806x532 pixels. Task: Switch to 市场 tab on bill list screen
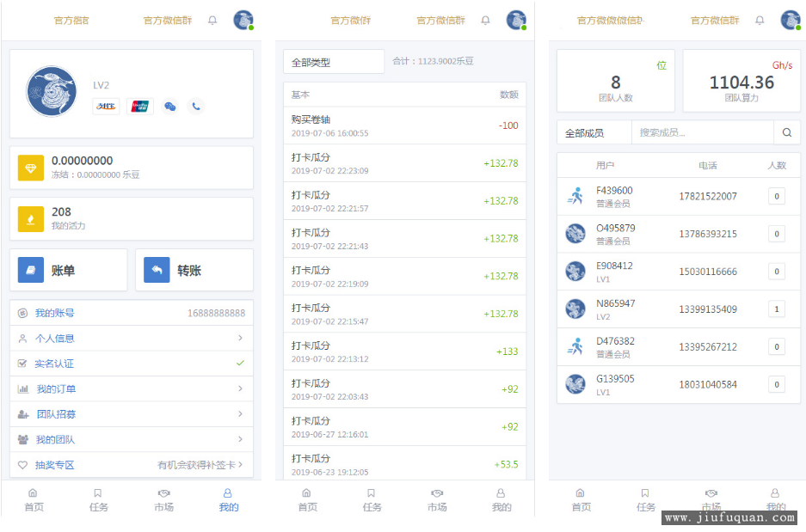click(437, 499)
